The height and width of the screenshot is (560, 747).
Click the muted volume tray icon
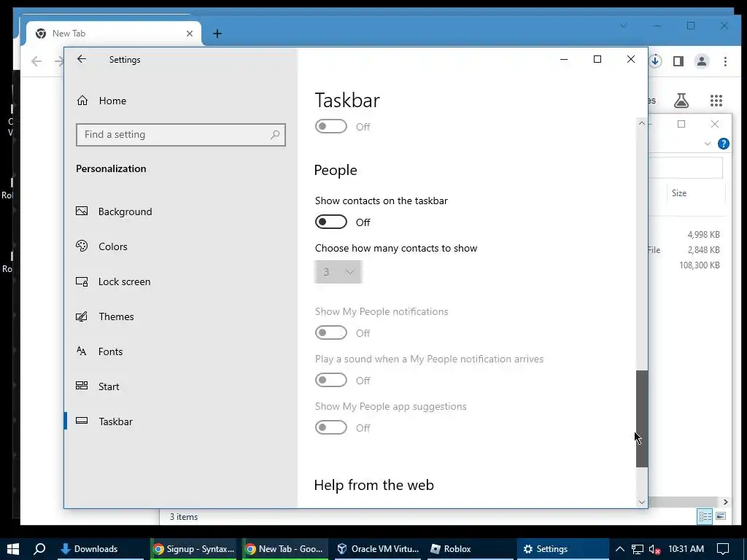pyautogui.click(x=654, y=549)
